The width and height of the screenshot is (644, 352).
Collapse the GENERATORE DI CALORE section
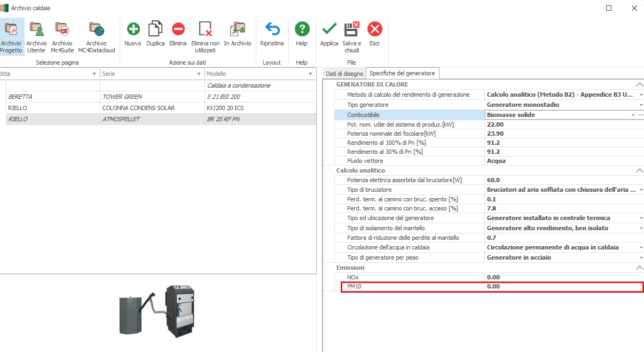click(639, 84)
